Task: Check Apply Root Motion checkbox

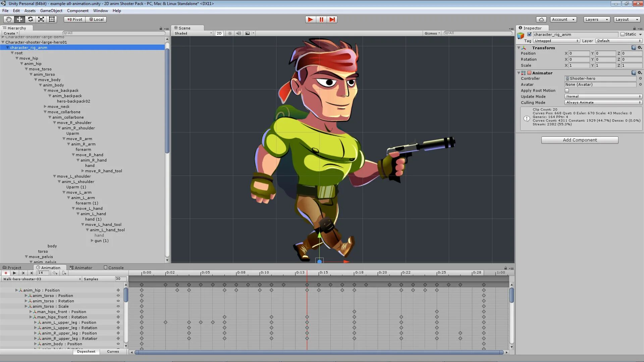Action: pyautogui.click(x=567, y=90)
